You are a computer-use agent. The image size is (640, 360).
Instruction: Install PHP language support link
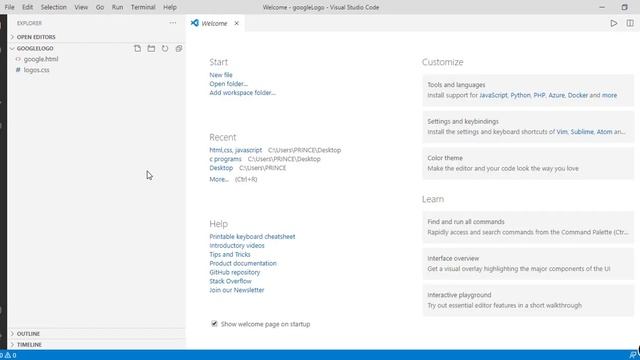539,95
